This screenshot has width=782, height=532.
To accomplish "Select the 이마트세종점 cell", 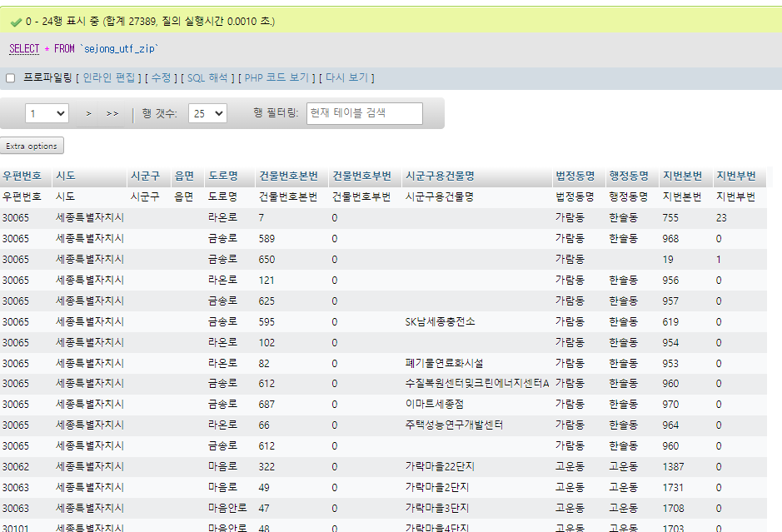I will pyautogui.click(x=435, y=405).
